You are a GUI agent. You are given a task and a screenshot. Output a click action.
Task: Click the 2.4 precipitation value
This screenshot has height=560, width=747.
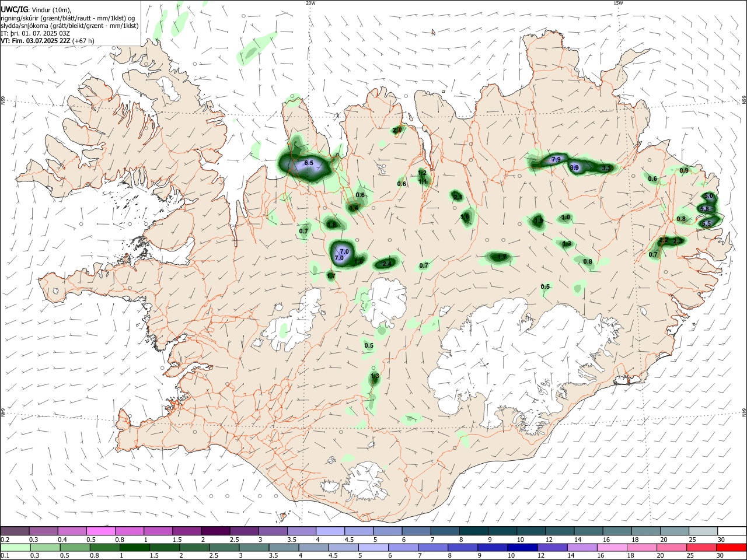(386, 264)
